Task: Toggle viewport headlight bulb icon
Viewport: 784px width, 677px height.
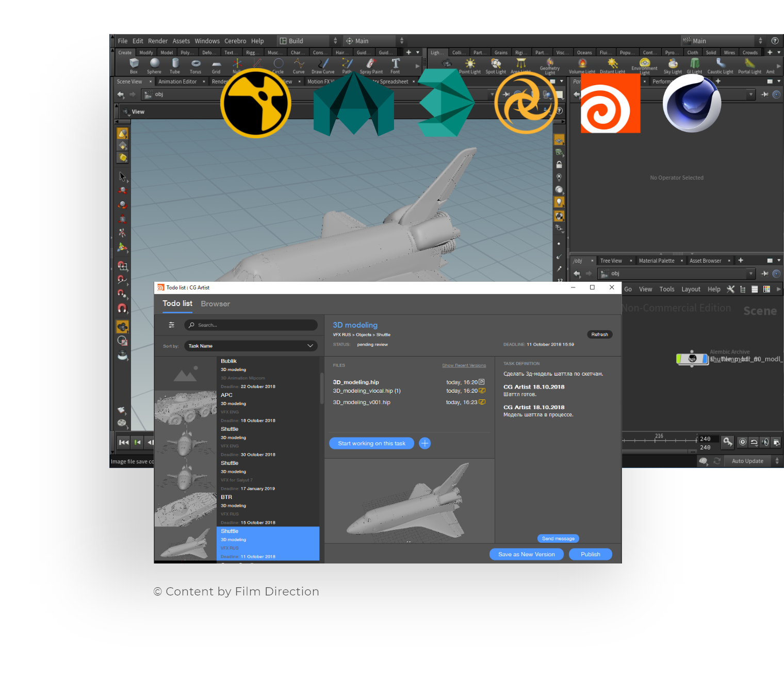Action: [559, 202]
